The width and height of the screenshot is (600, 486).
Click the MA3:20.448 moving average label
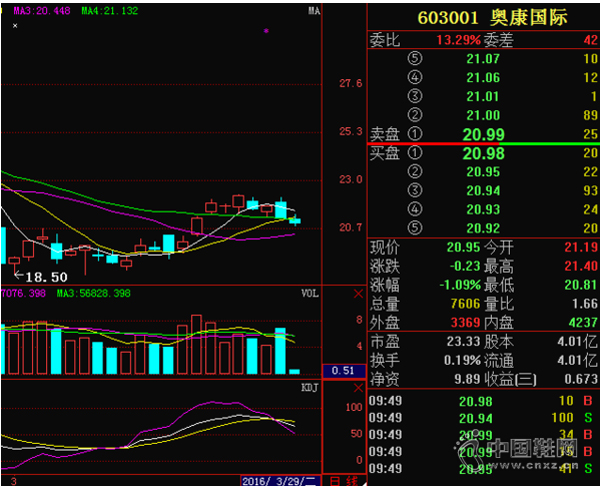40,11
